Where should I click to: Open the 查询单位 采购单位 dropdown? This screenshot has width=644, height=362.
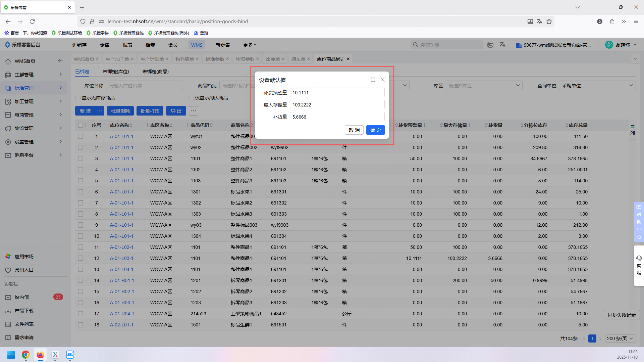pyautogui.click(x=597, y=86)
